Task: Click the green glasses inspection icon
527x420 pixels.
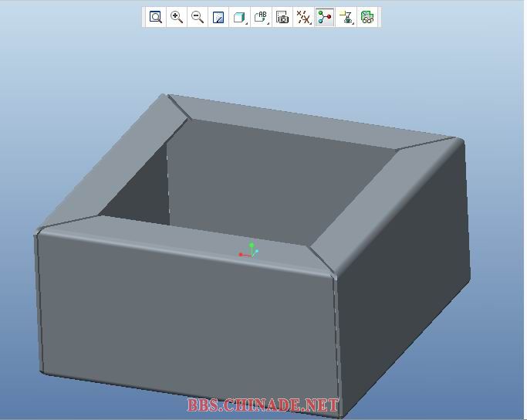Action: click(367, 17)
